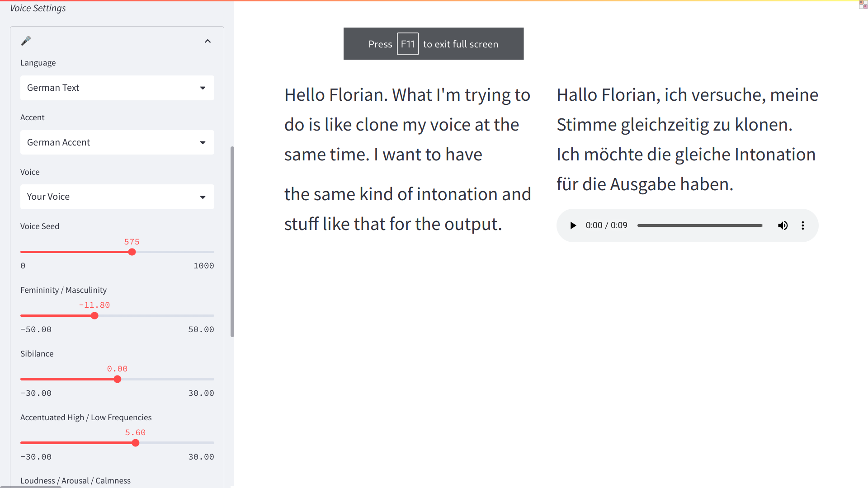
Task: Click the English transcript first paragraph
Action: point(407,125)
